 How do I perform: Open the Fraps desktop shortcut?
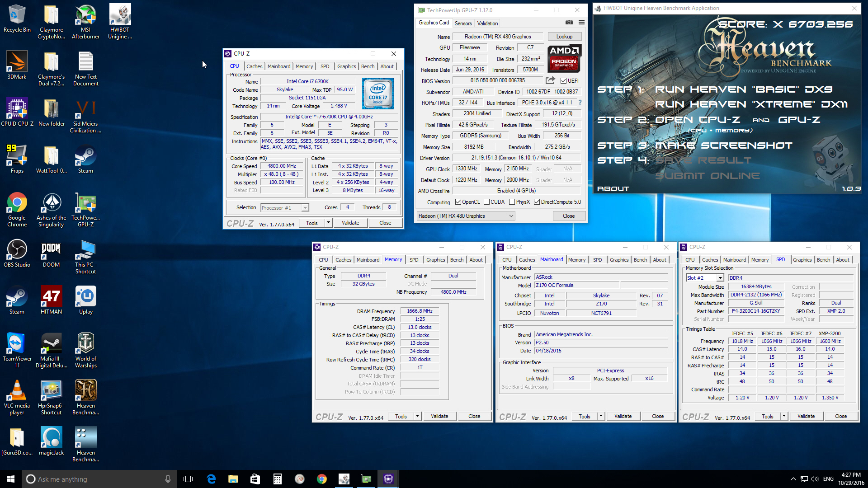pyautogui.click(x=17, y=159)
